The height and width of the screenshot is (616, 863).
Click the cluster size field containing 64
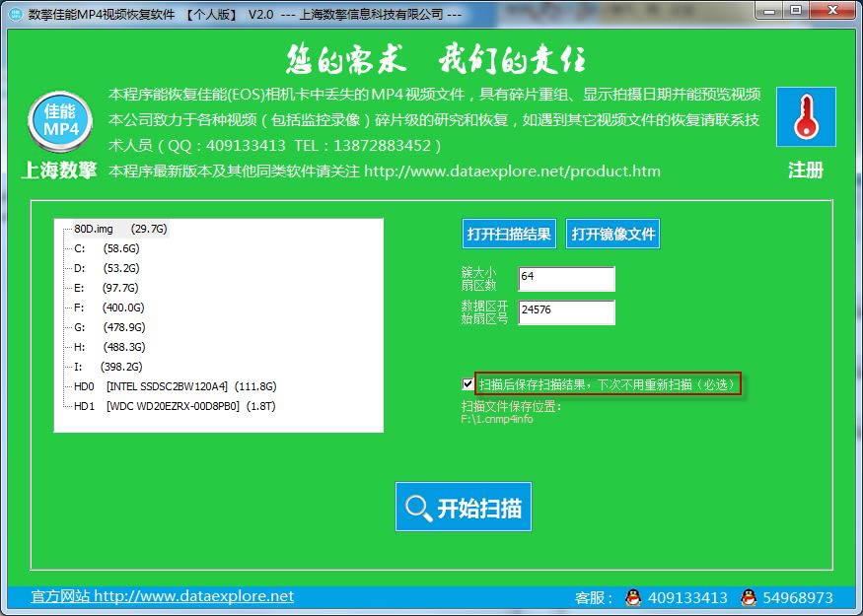[x=566, y=279]
